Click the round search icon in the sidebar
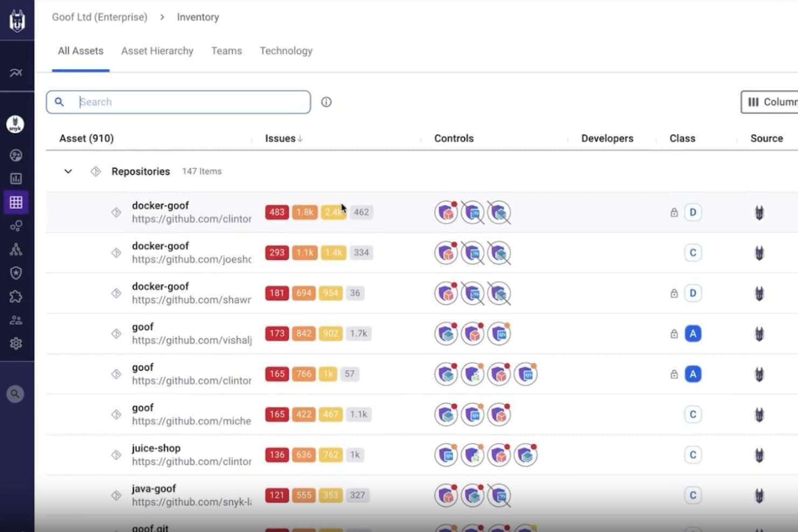Viewport: 798px width, 532px height. pos(15,394)
